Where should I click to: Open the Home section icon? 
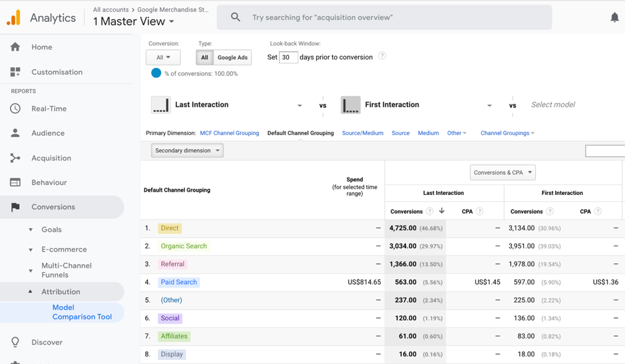(x=15, y=47)
